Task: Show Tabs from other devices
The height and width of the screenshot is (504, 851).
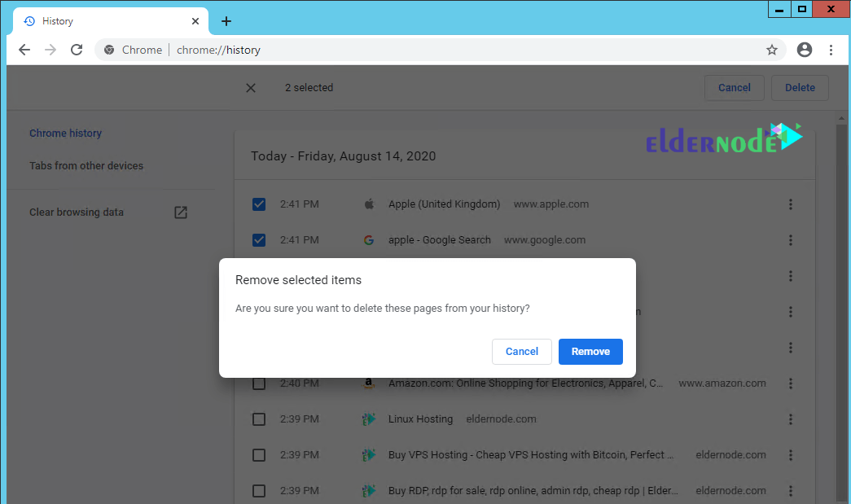Action: coord(86,165)
